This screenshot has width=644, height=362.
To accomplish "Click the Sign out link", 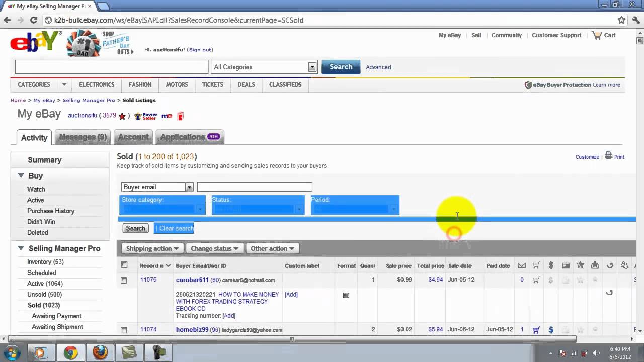I will click(200, 50).
